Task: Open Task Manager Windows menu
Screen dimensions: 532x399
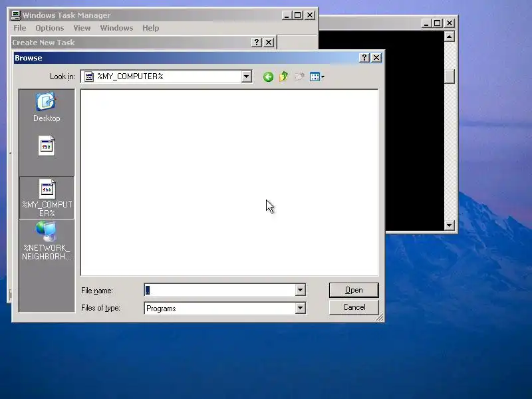Action: (x=116, y=28)
